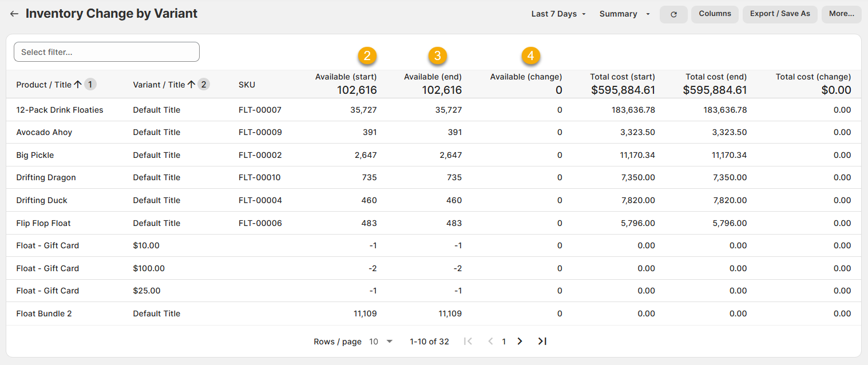Click the orange marker numbered 3
The image size is (868, 365).
(x=437, y=55)
